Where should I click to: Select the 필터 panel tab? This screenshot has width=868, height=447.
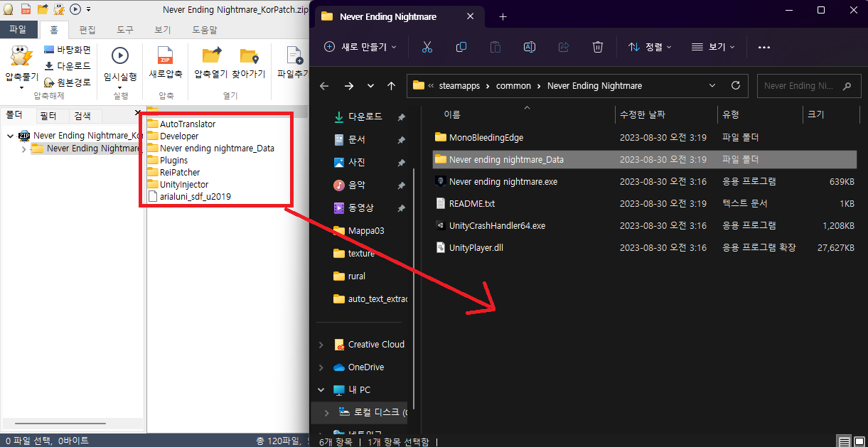(x=48, y=115)
